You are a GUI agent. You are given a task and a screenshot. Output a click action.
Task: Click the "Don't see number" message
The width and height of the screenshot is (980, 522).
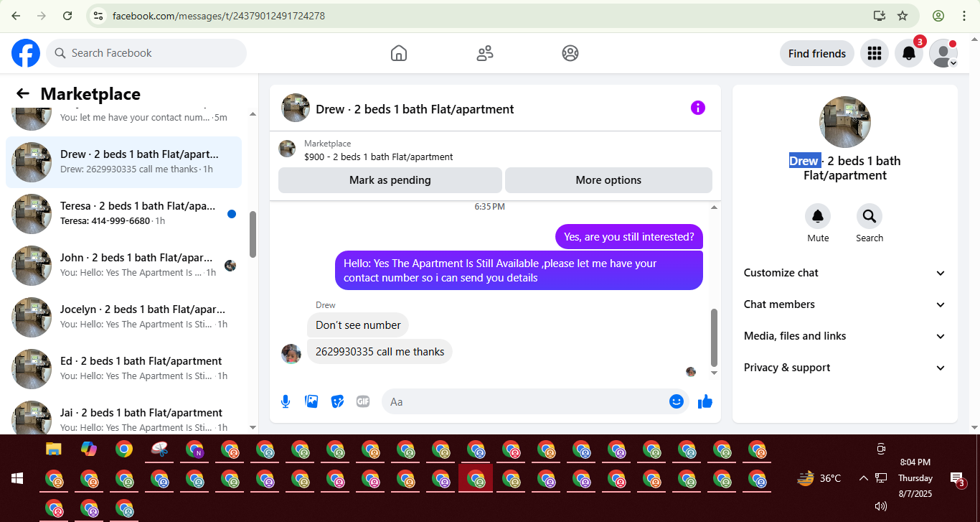[x=358, y=325]
